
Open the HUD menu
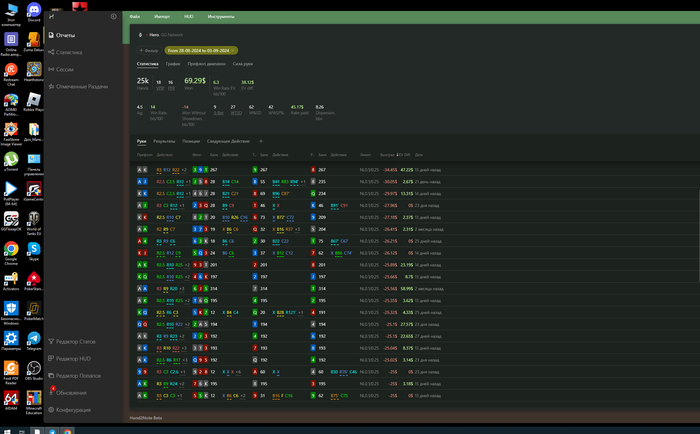coord(188,18)
